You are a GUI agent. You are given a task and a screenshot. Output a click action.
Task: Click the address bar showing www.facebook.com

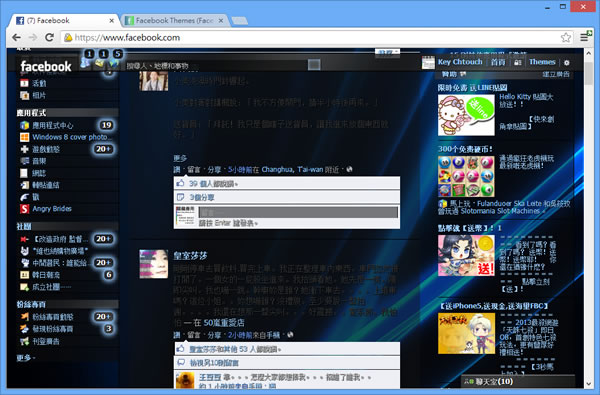pos(318,38)
